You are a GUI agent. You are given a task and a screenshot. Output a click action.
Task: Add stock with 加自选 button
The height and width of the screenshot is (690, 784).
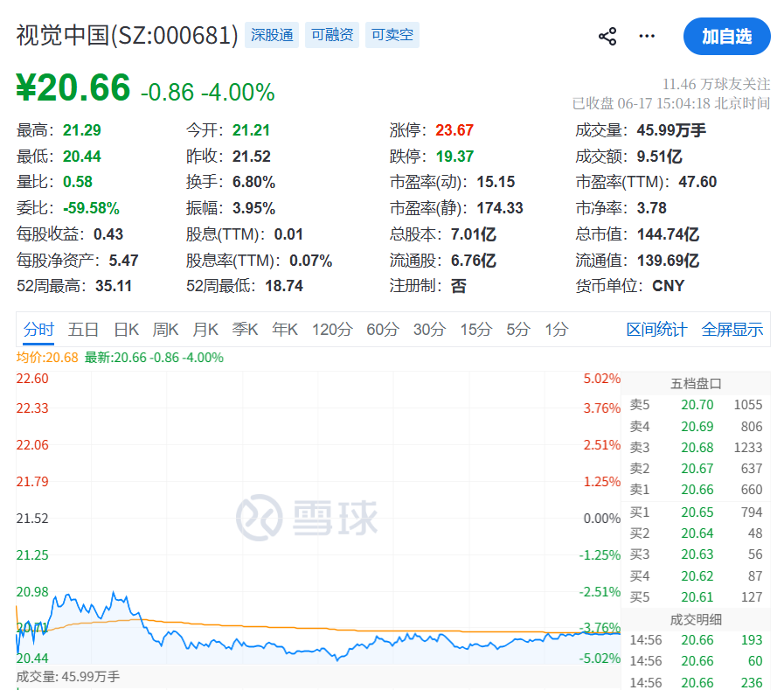(726, 36)
